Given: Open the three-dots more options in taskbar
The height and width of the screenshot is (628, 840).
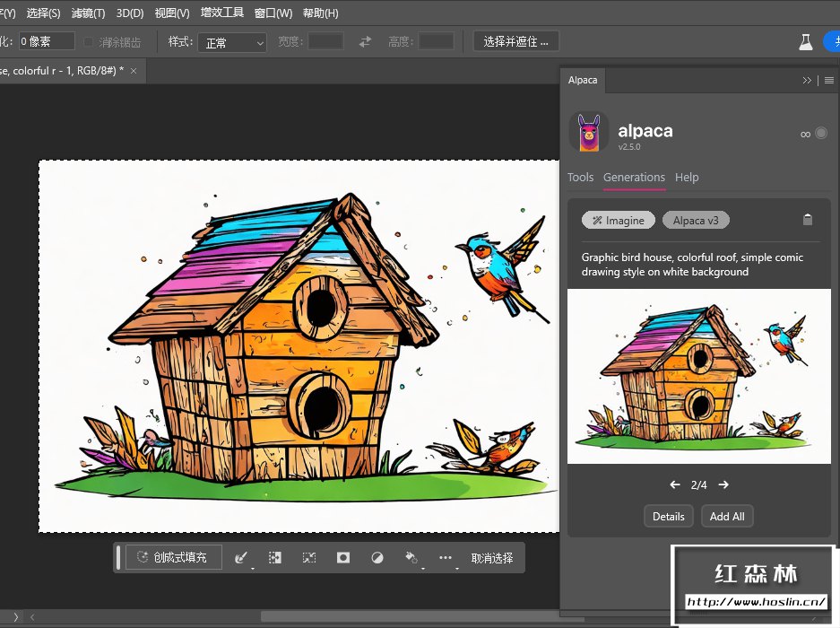Looking at the screenshot, I should click(446, 558).
